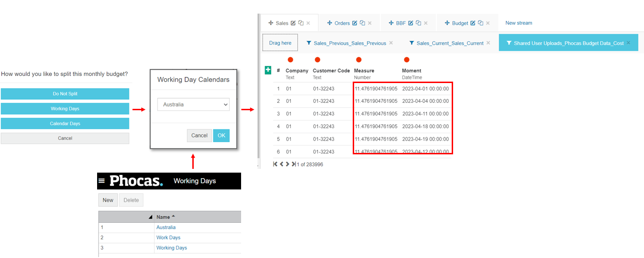The width and height of the screenshot is (644, 258).
Task: Click the Moment column header
Action: coord(411,71)
